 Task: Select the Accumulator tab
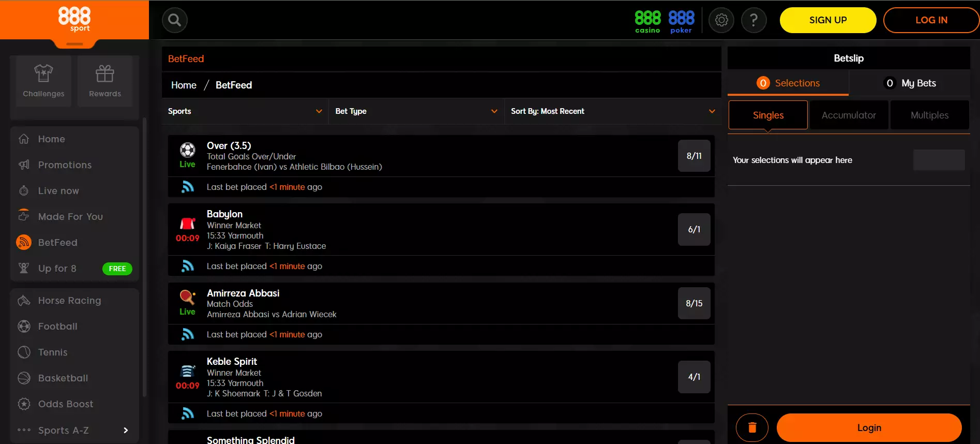849,115
